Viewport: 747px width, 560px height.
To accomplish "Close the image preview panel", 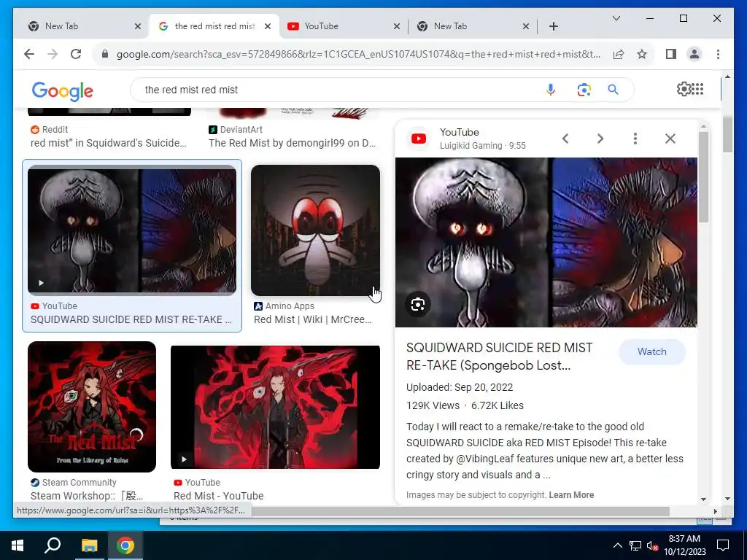I will 670,139.
